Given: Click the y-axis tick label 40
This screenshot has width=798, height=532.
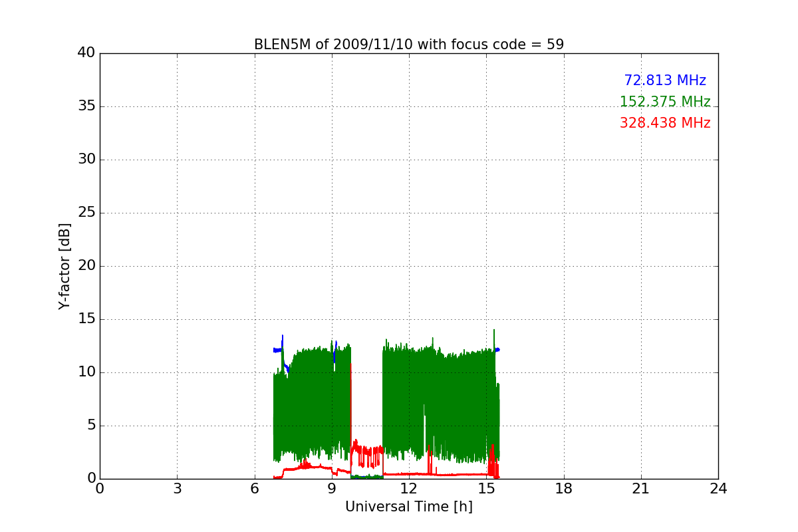Looking at the screenshot, I should (x=86, y=53).
